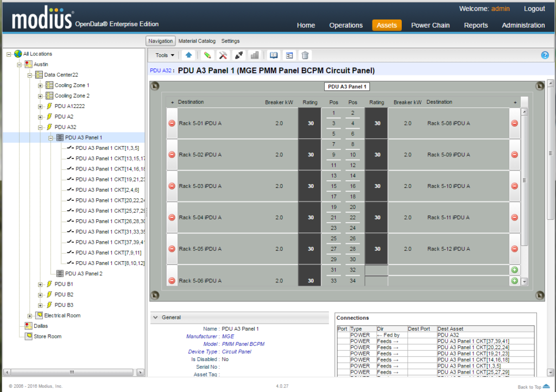Screen dimensions: 556x392
Task: Collapse the General section chevron
Action: tap(155, 317)
